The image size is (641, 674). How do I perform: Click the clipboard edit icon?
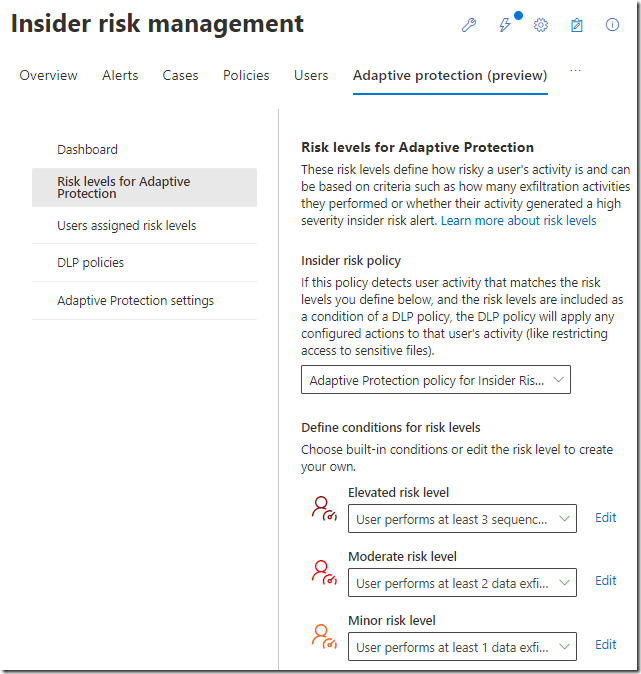[x=577, y=25]
